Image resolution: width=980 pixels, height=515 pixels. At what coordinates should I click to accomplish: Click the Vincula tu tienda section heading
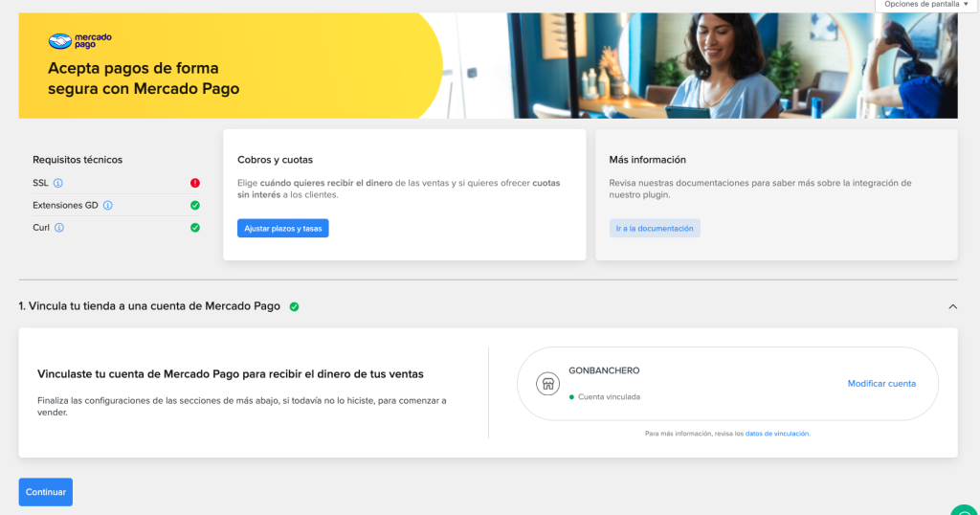(x=149, y=306)
